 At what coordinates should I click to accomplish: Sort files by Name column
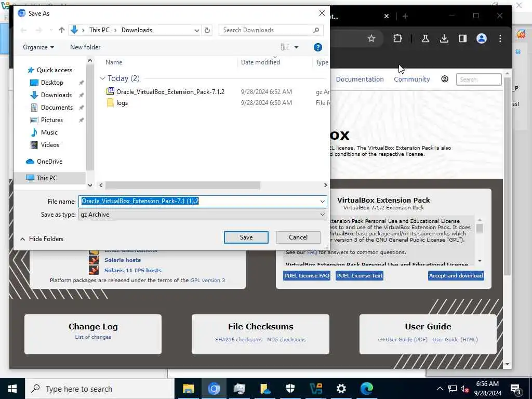pos(114,62)
